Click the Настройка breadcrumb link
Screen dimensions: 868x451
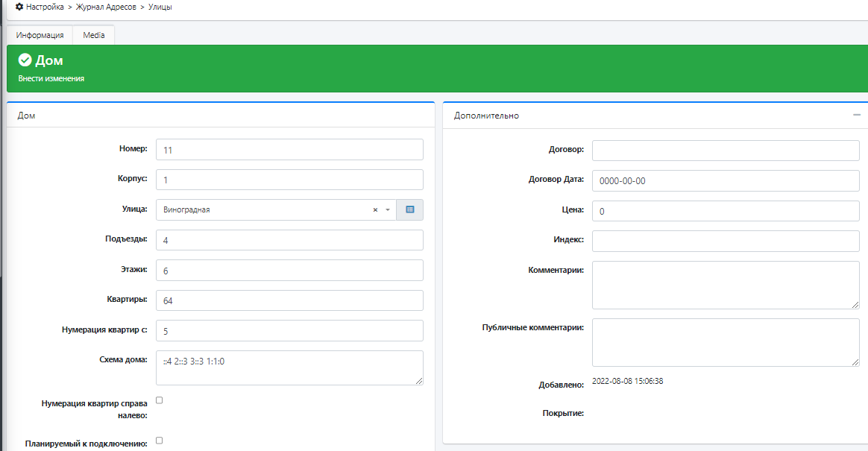click(45, 7)
